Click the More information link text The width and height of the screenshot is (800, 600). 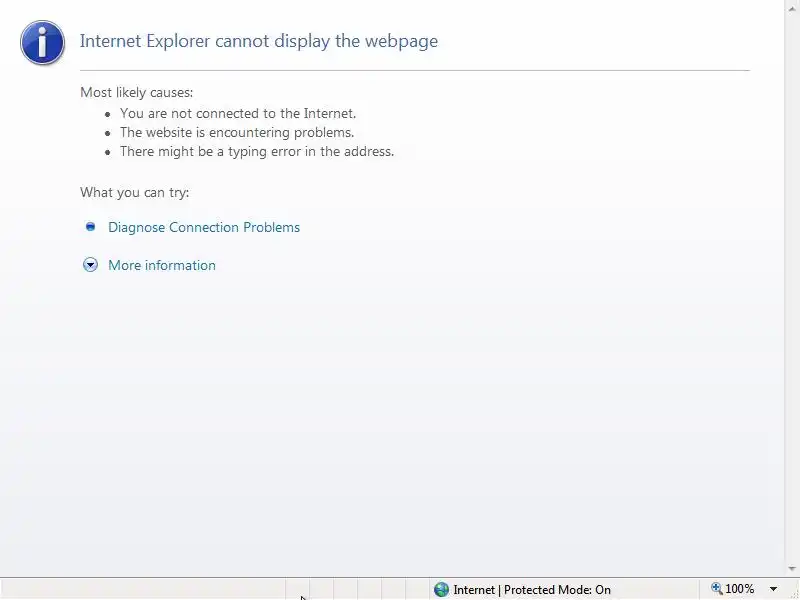(162, 265)
